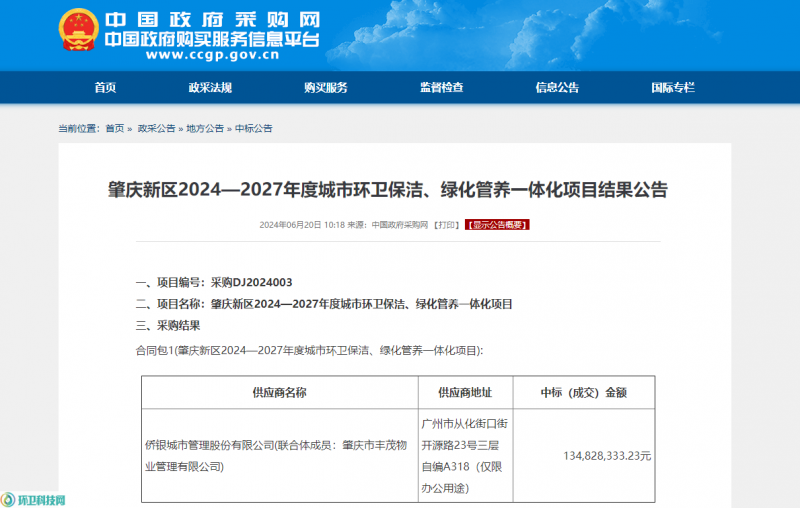Click the 中标公告 breadcrumb link

pyautogui.click(x=254, y=129)
